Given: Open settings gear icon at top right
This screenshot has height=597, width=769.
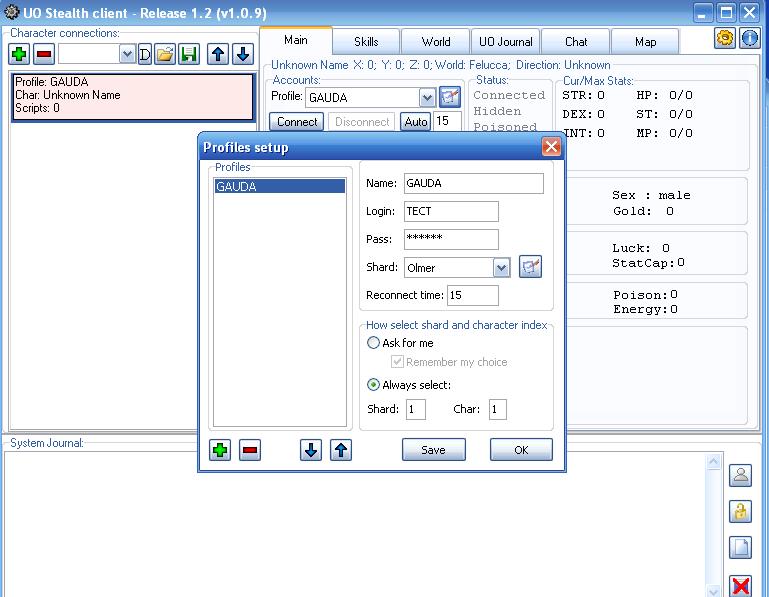Looking at the screenshot, I should [725, 38].
